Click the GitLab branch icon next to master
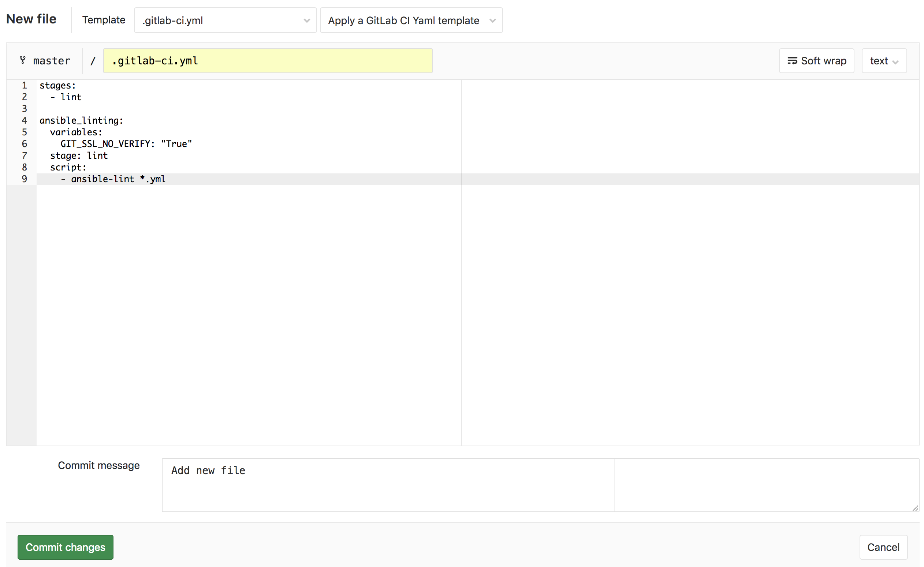 click(x=24, y=61)
